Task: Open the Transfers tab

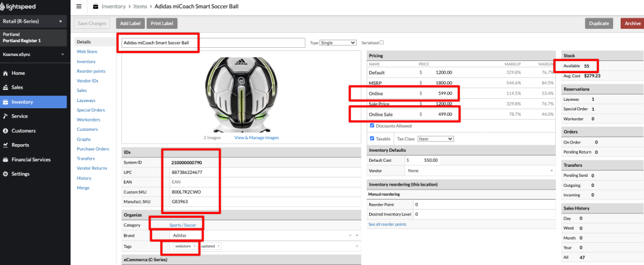Action: click(x=86, y=159)
